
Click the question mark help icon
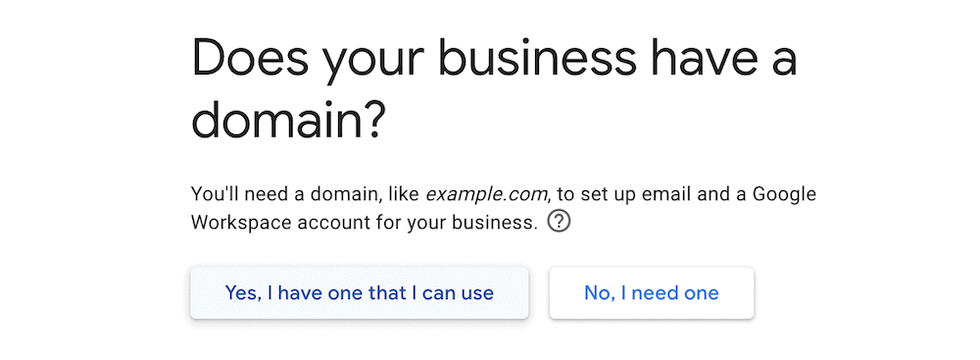[559, 222]
